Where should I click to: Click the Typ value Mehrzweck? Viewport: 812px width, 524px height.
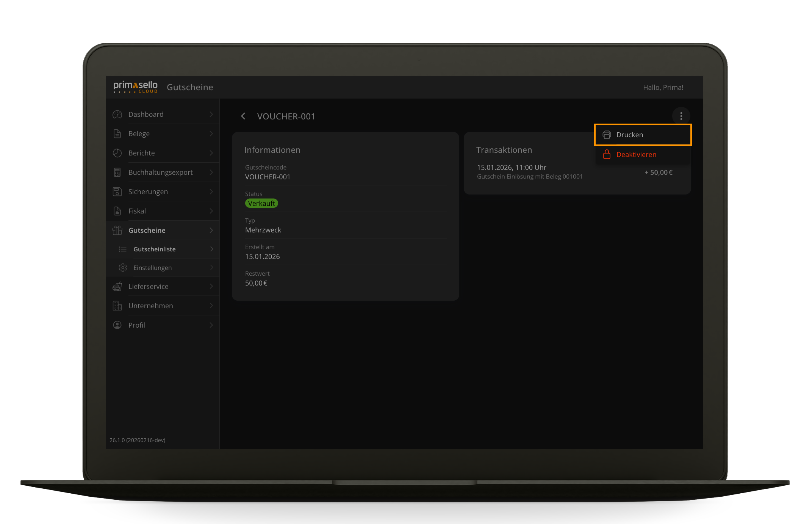point(263,230)
